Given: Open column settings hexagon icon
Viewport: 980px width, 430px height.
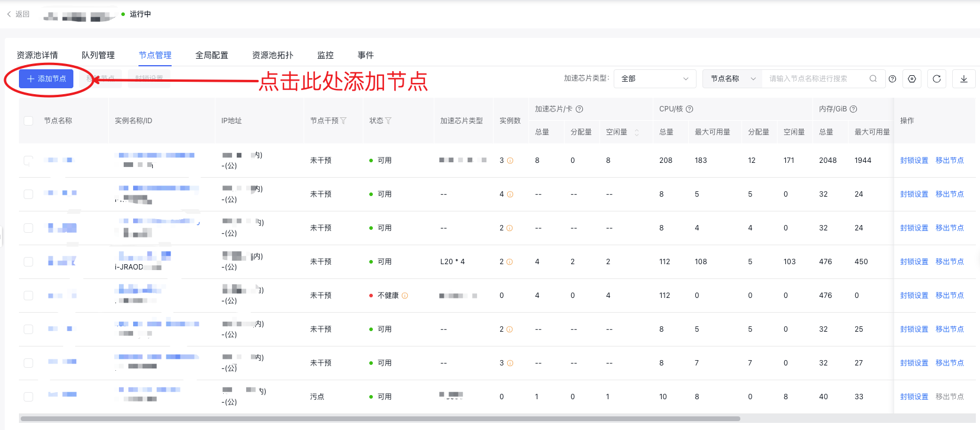Looking at the screenshot, I should point(912,79).
